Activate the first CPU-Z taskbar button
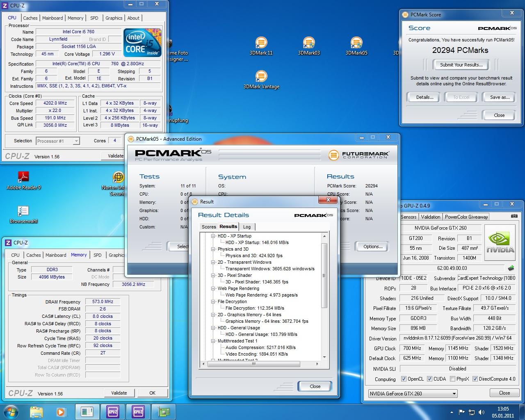 point(113,411)
